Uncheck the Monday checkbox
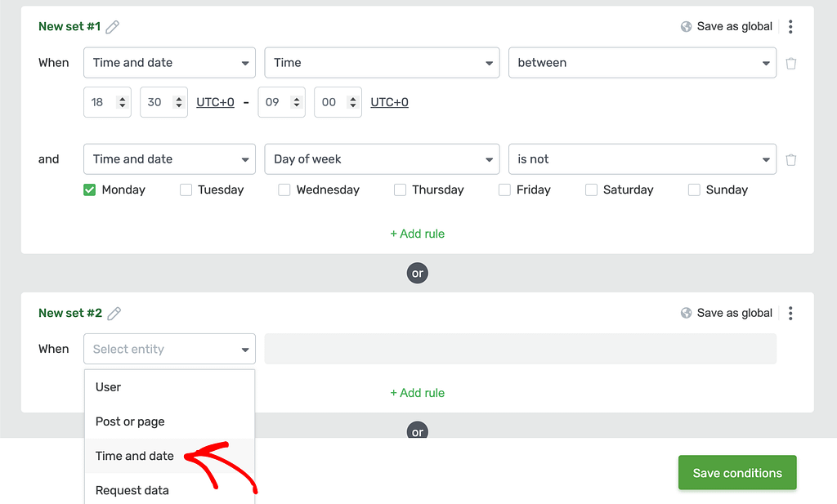 [89, 190]
